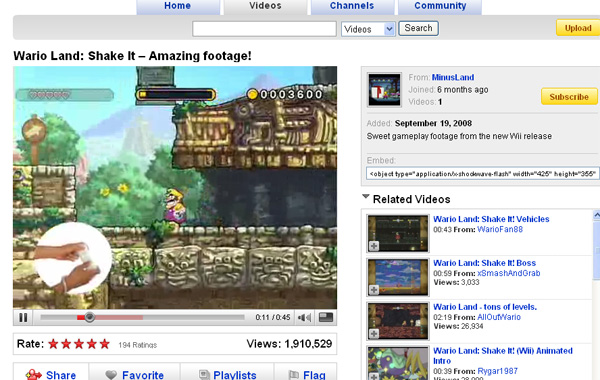Click the yellow Upload button

(578, 28)
